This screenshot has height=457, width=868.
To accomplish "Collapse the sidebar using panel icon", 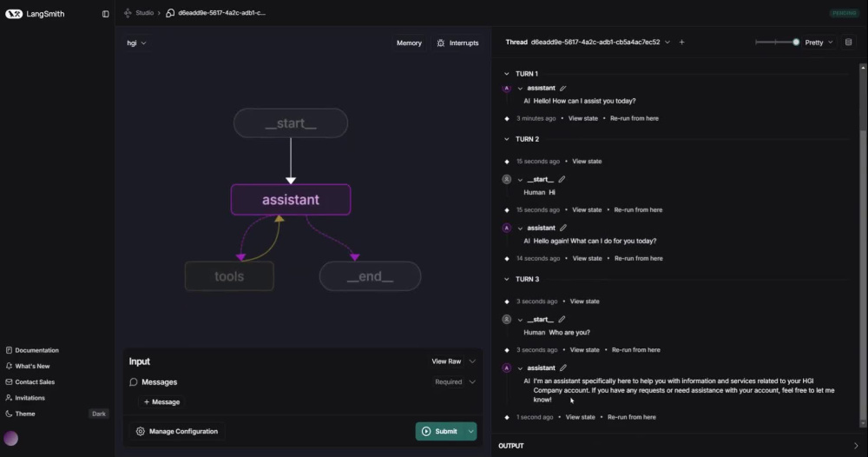I will click(x=105, y=14).
